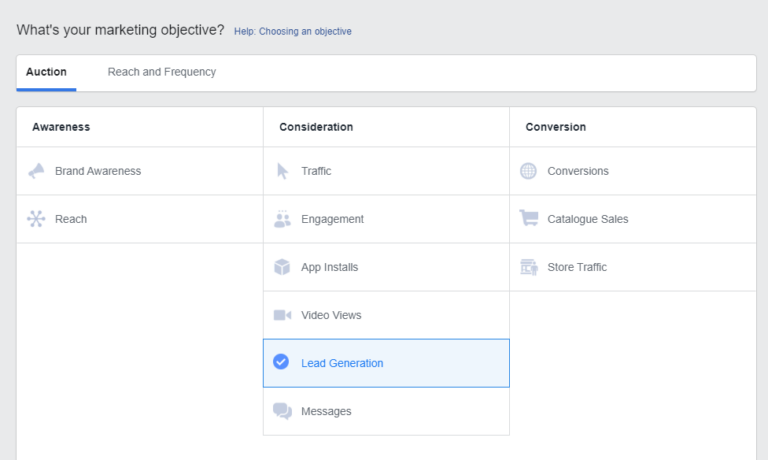Click the Catalogue Sales shopping cart icon

528,218
